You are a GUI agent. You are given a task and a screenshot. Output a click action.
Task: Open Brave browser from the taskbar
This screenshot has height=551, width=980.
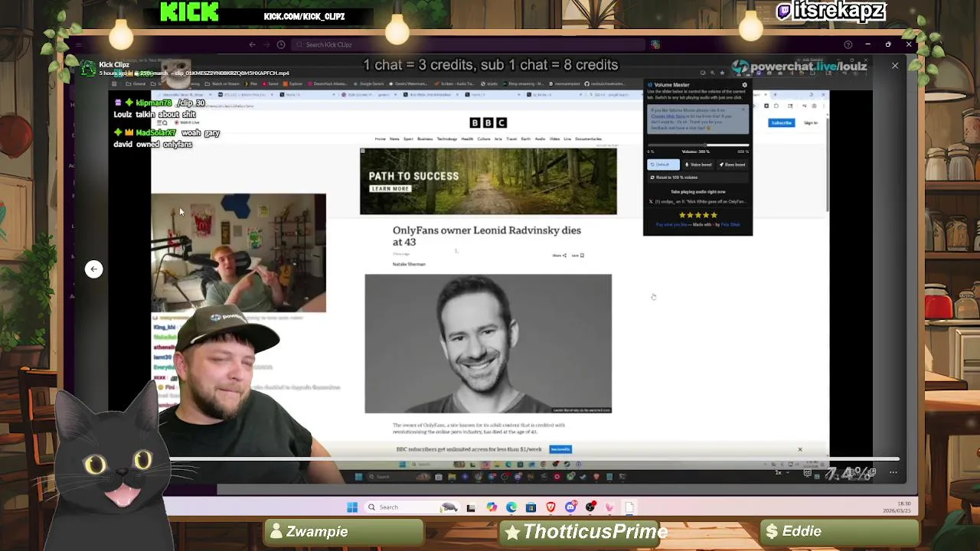[550, 507]
